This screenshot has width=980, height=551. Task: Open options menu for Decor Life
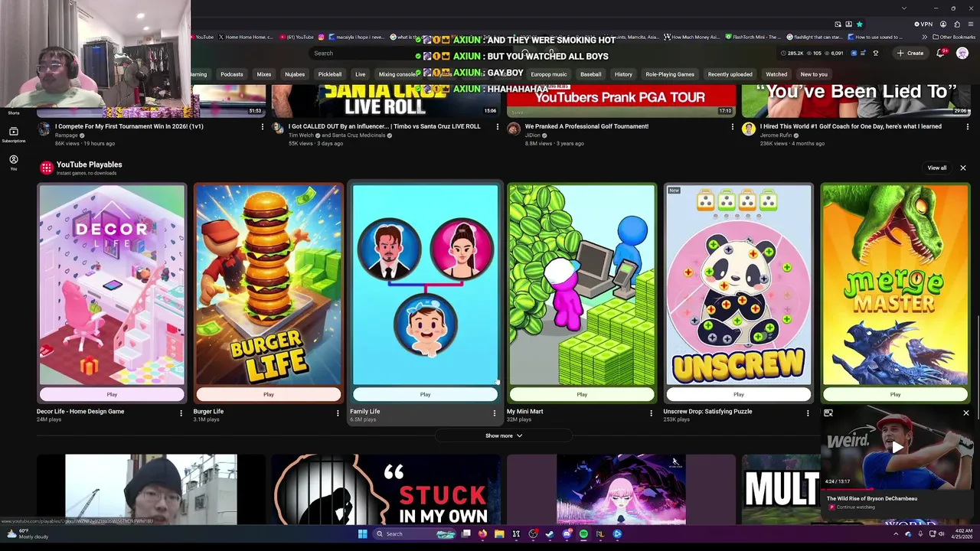click(181, 413)
